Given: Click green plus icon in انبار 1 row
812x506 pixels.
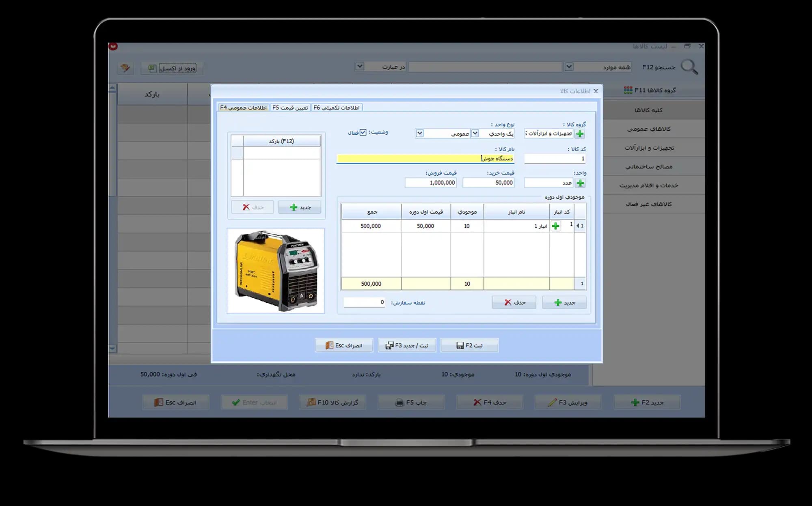Looking at the screenshot, I should [x=555, y=226].
